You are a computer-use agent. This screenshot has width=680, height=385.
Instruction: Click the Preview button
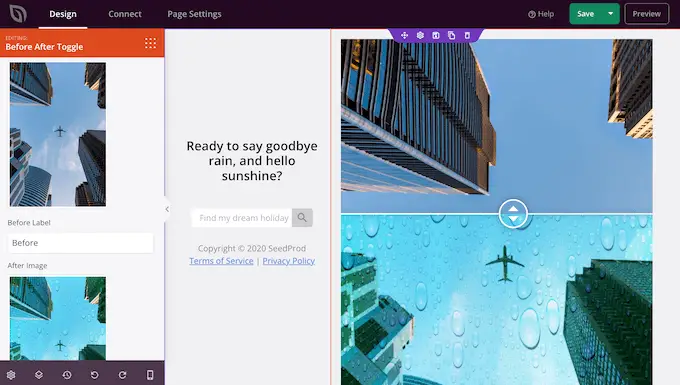[x=647, y=14]
